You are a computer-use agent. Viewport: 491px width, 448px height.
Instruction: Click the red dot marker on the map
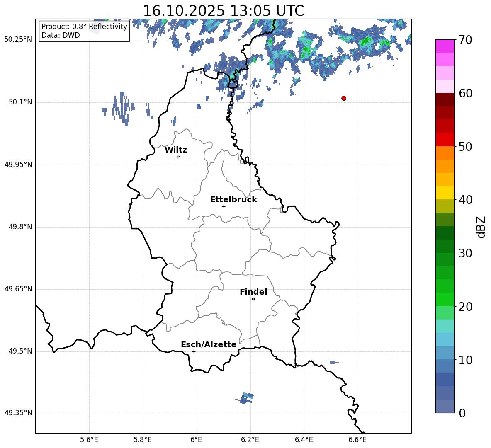[343, 98]
